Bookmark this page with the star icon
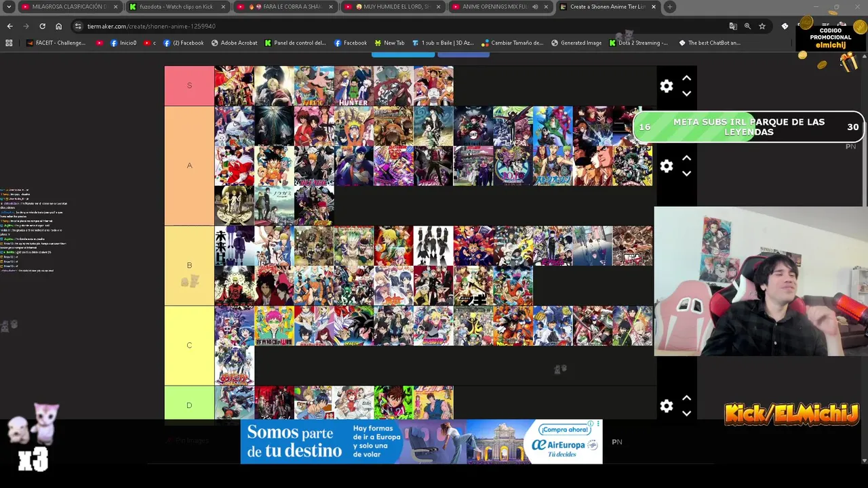This screenshot has width=868, height=488. tap(762, 26)
